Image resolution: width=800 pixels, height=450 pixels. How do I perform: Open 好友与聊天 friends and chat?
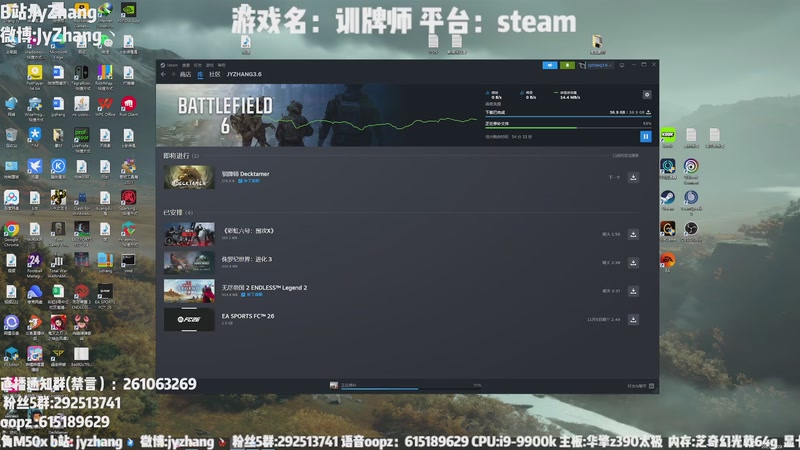click(640, 386)
